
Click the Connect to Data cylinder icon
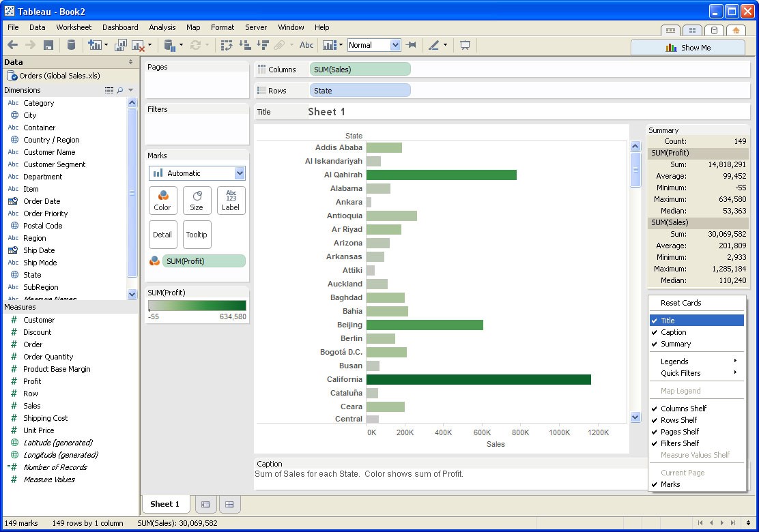click(x=71, y=45)
